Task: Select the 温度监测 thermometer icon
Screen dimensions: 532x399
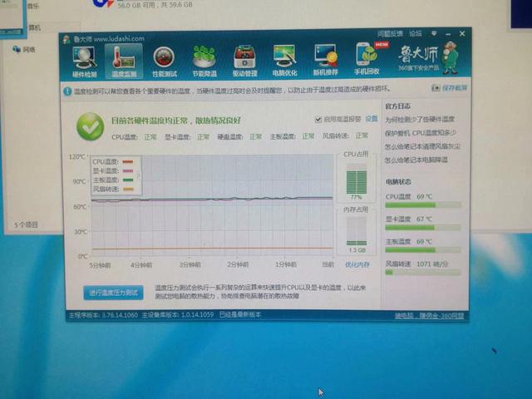Action: (x=124, y=62)
